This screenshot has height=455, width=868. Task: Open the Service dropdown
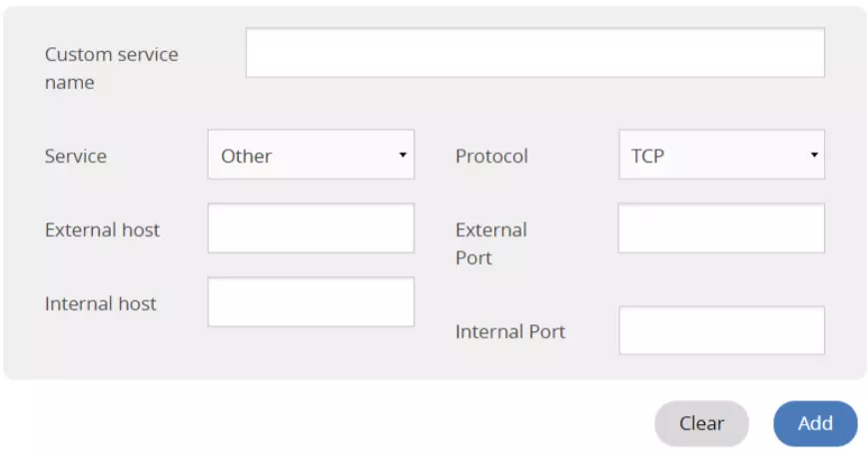coord(311,156)
